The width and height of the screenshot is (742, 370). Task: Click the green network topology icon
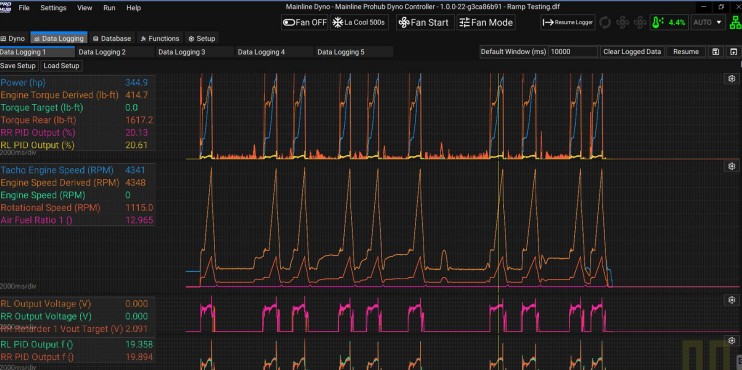tap(735, 22)
